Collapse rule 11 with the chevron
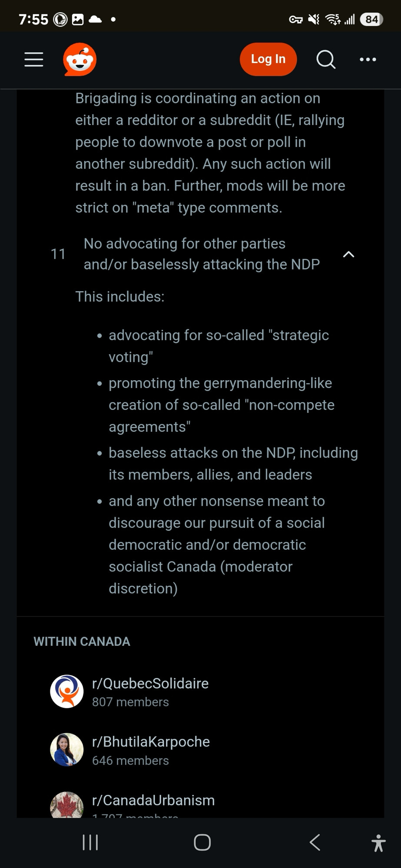The width and height of the screenshot is (401, 868). [x=348, y=254]
